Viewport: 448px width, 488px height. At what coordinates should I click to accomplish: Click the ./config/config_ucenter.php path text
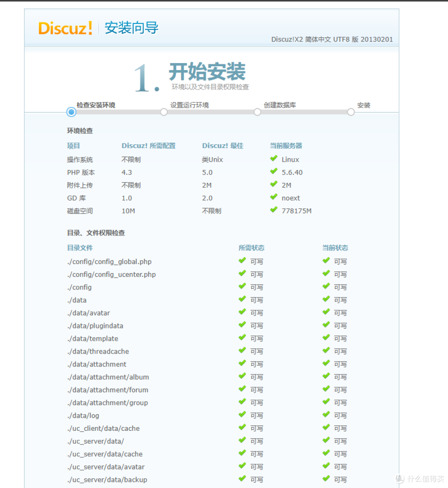112,274
